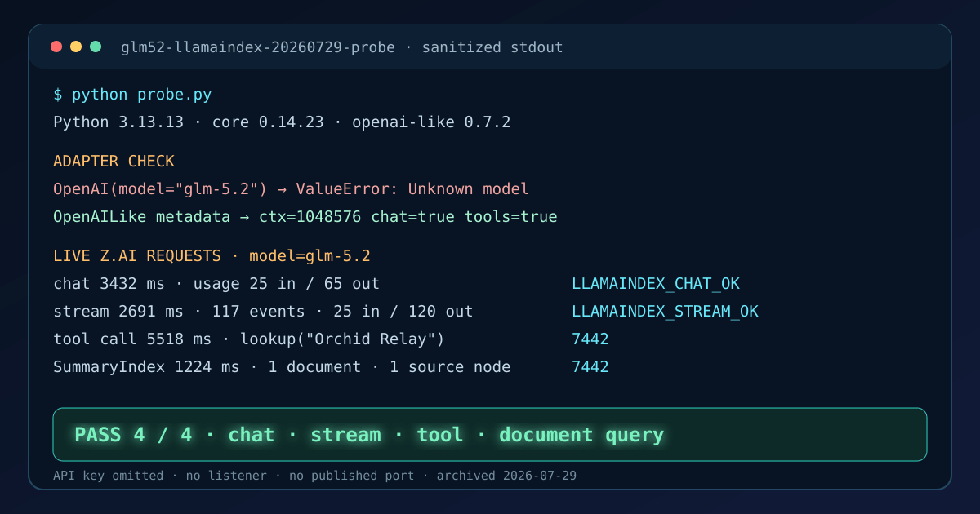Screen dimensions: 980x514
Task: Click the 'LIVE Z.AI REQUESTS · model=glm-5.2' heading
Action: point(212,256)
